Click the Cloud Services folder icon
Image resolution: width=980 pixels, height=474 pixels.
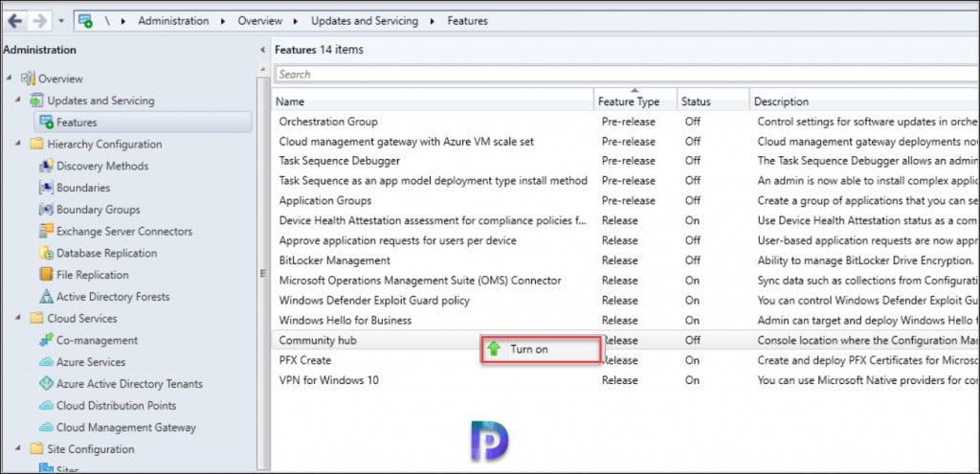[x=37, y=318]
